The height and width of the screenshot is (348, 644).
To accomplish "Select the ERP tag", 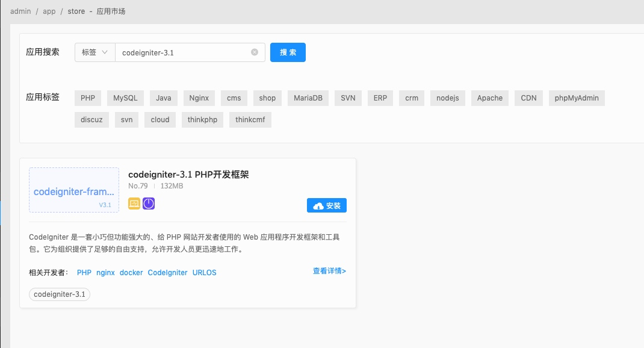I will click(x=380, y=98).
